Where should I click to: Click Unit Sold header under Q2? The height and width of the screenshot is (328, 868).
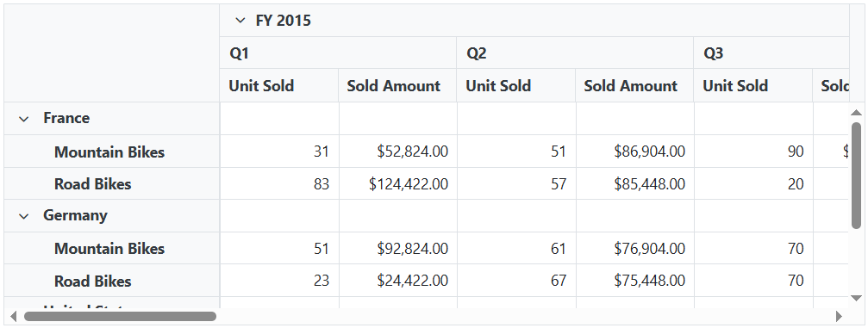pyautogui.click(x=516, y=86)
